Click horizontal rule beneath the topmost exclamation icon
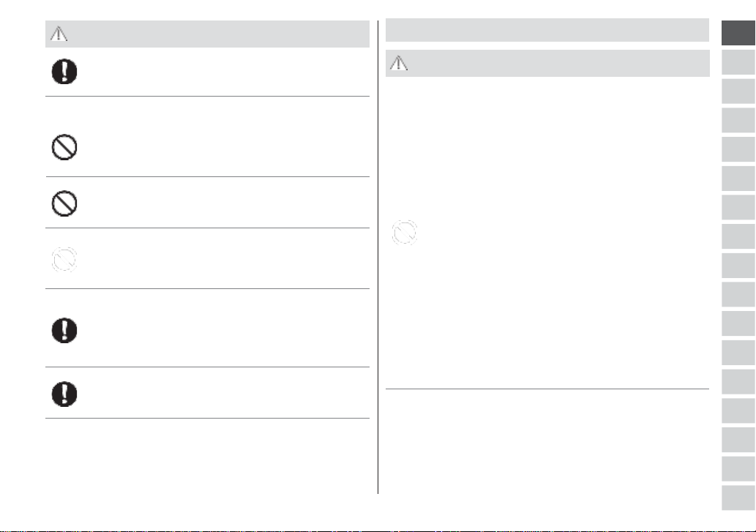756x532 pixels. pos(207,96)
